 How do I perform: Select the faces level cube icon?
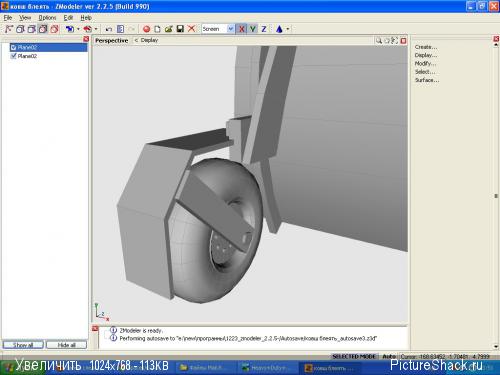pyautogui.click(x=32, y=29)
